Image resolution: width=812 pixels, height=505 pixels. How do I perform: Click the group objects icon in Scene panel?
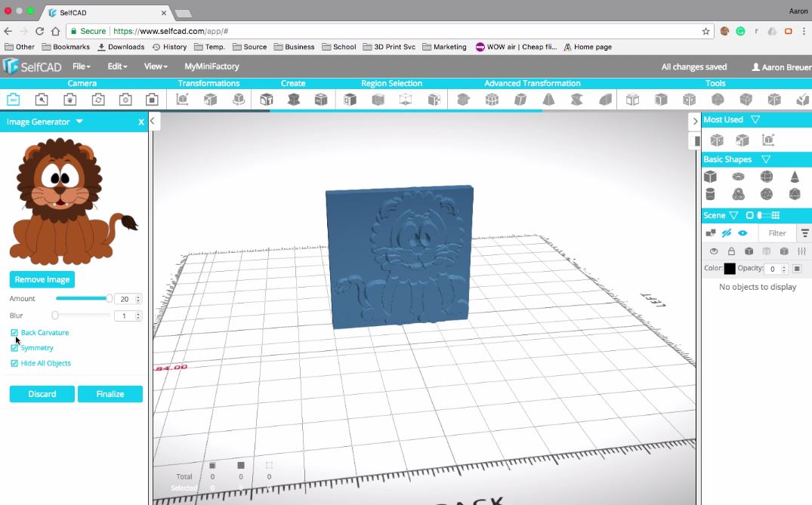(711, 233)
